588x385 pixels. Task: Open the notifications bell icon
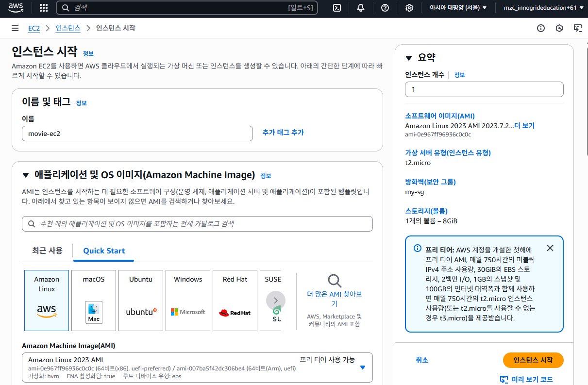361,8
